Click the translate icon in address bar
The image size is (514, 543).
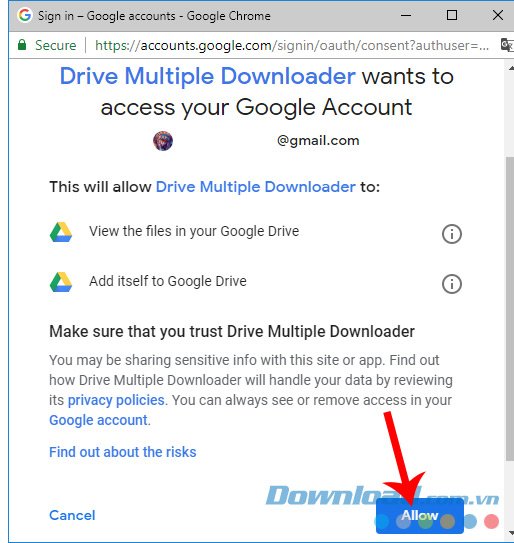507,45
